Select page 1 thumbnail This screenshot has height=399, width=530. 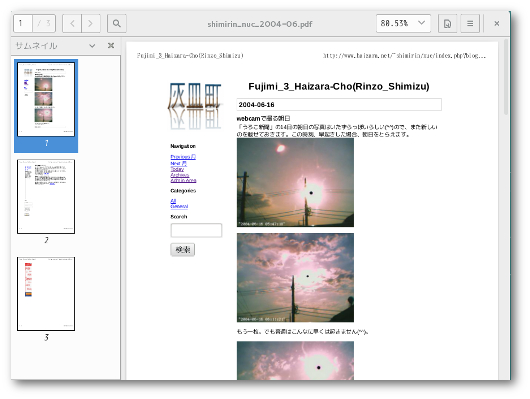(x=46, y=99)
